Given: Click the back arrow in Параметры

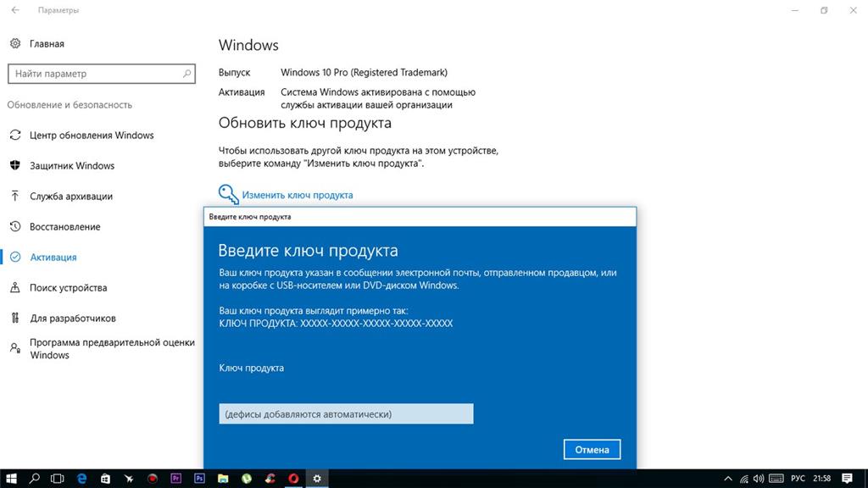Looking at the screenshot, I should [x=15, y=10].
